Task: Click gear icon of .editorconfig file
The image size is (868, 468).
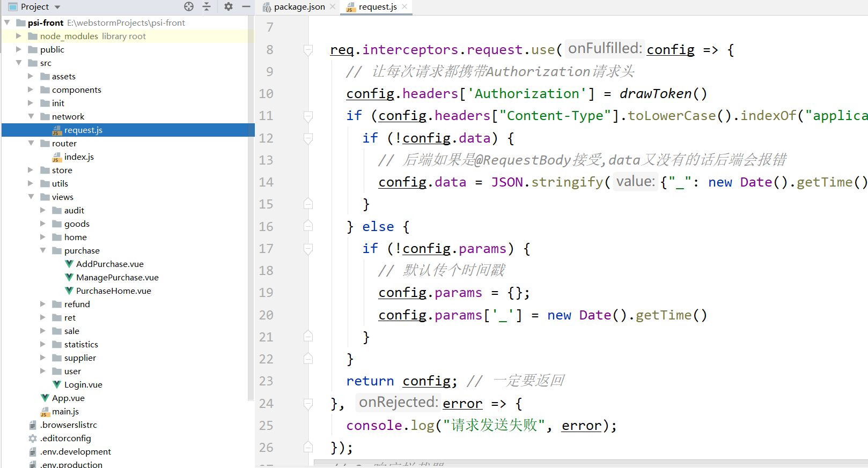Action: (33, 438)
